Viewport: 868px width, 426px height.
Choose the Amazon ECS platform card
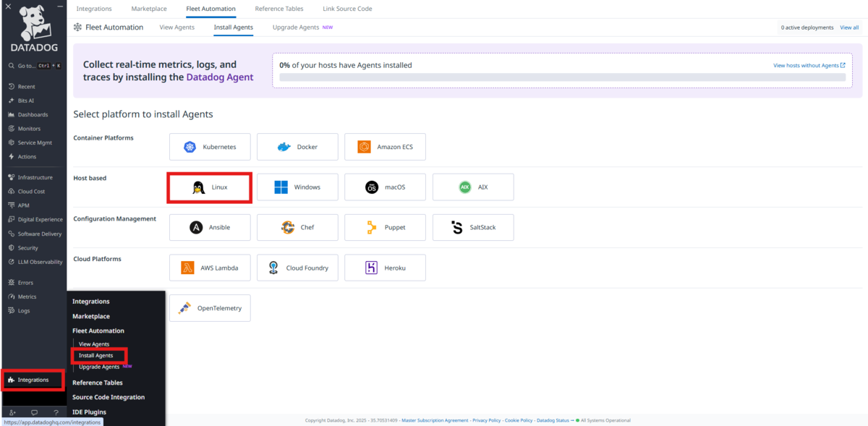click(x=385, y=147)
